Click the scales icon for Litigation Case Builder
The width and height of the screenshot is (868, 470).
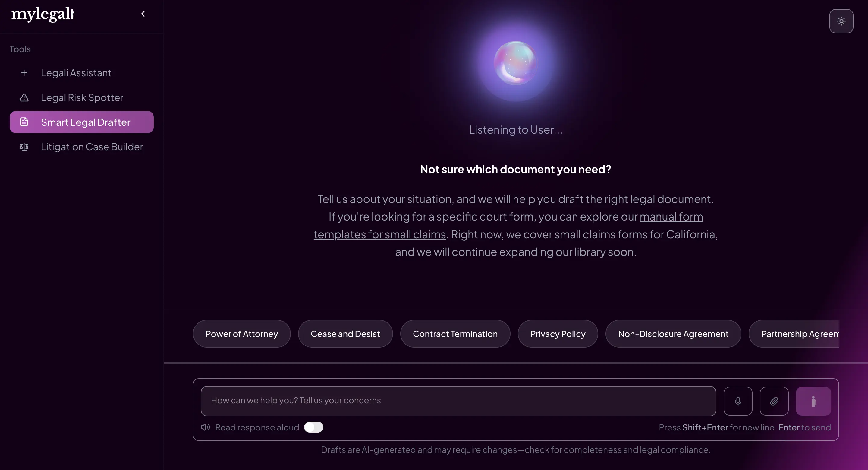click(x=24, y=147)
